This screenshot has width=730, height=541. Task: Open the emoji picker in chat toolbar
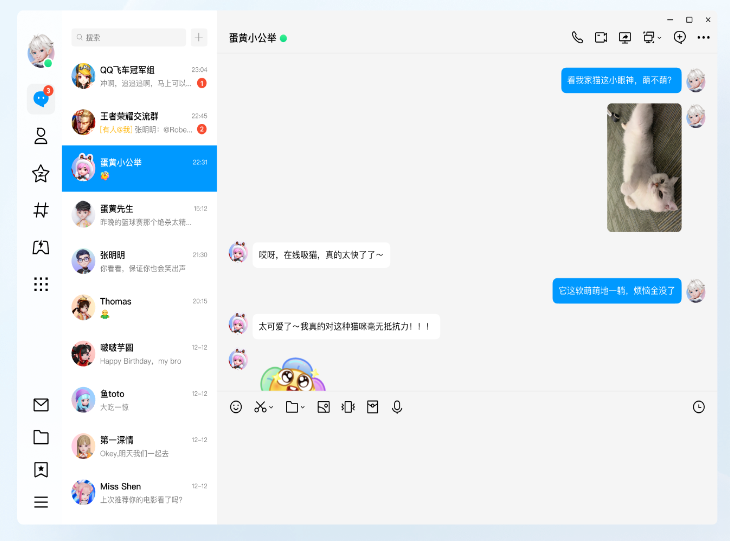pyautogui.click(x=236, y=407)
